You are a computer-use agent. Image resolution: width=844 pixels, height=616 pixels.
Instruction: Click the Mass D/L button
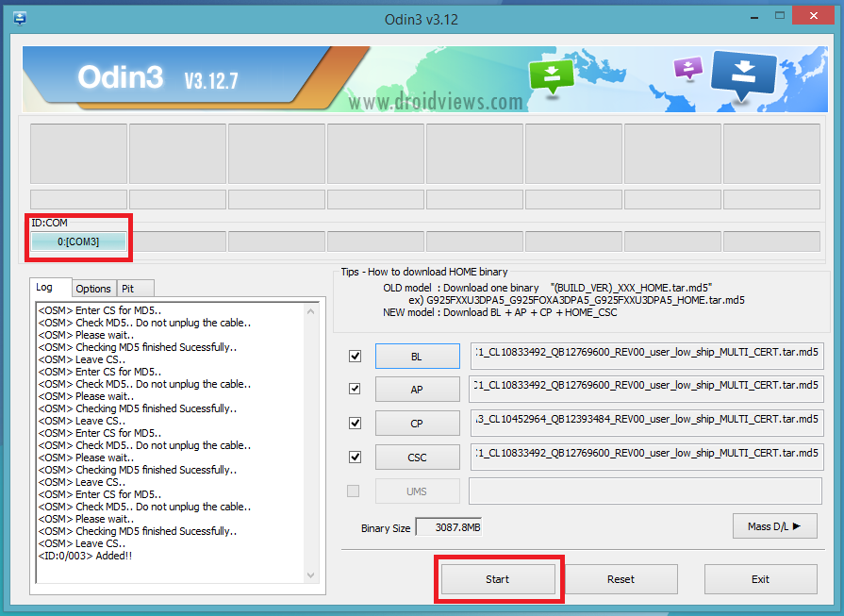pos(775,525)
